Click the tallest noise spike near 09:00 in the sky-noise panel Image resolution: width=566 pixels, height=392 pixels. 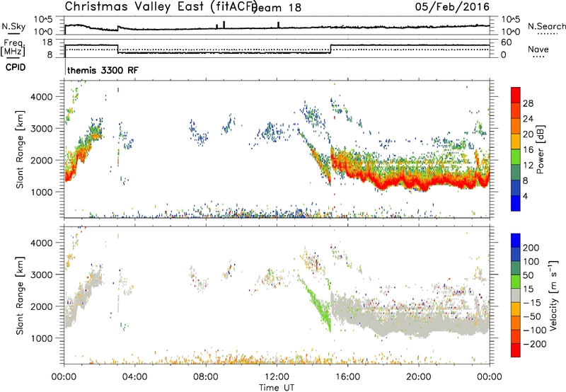224,25
